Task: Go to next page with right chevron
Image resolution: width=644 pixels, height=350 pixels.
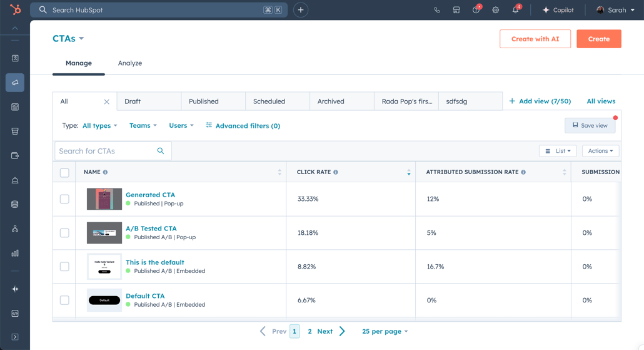Action: (342, 331)
